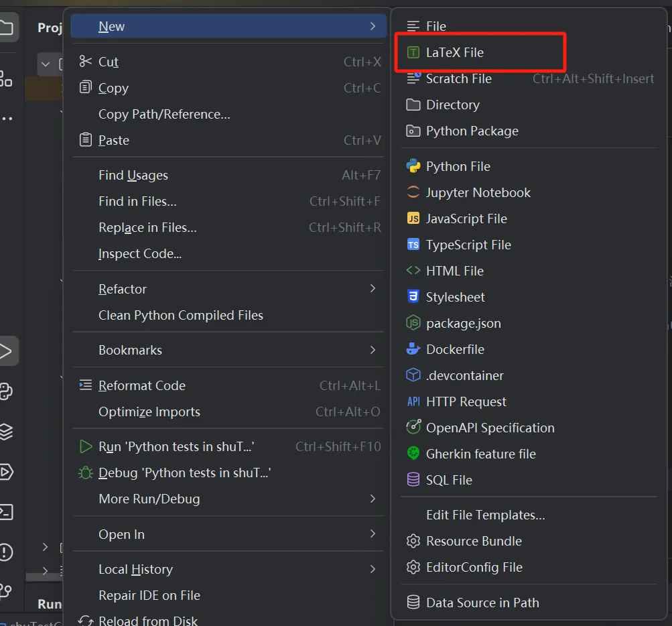Select Find in Files... menu entry
Image resolution: width=672 pixels, height=626 pixels.
[137, 201]
